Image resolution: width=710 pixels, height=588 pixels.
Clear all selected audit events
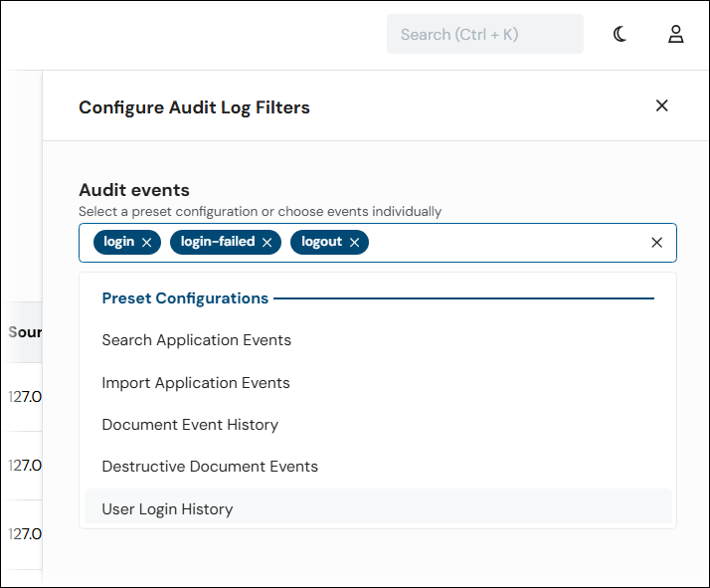tap(656, 243)
